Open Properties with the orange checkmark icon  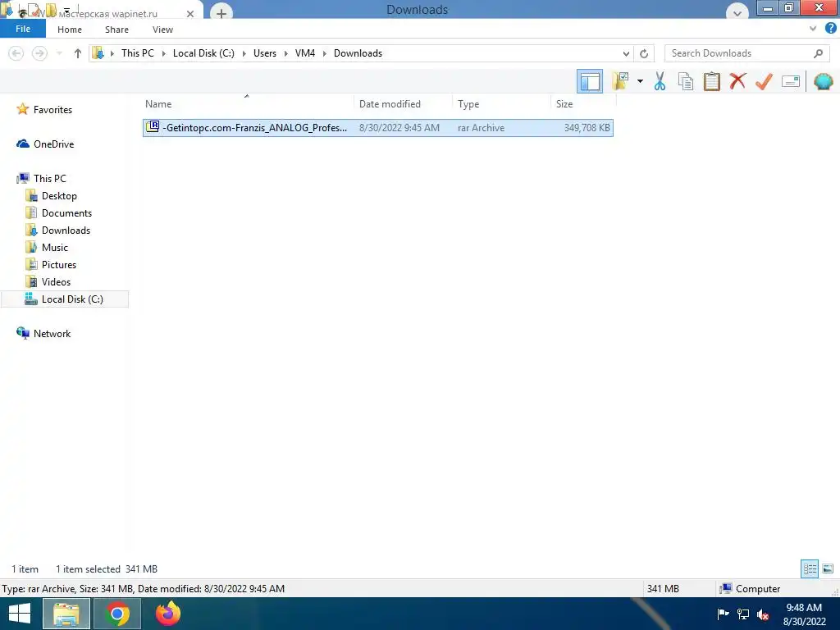[764, 81]
